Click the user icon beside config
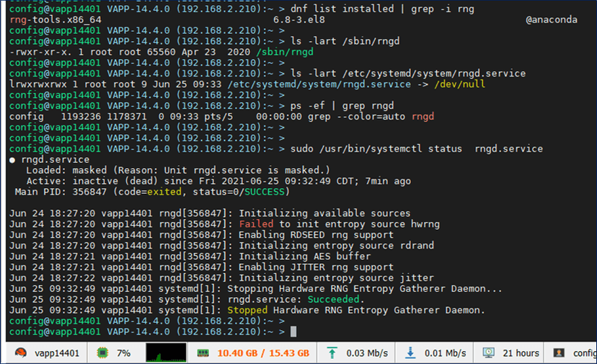 tap(558, 353)
